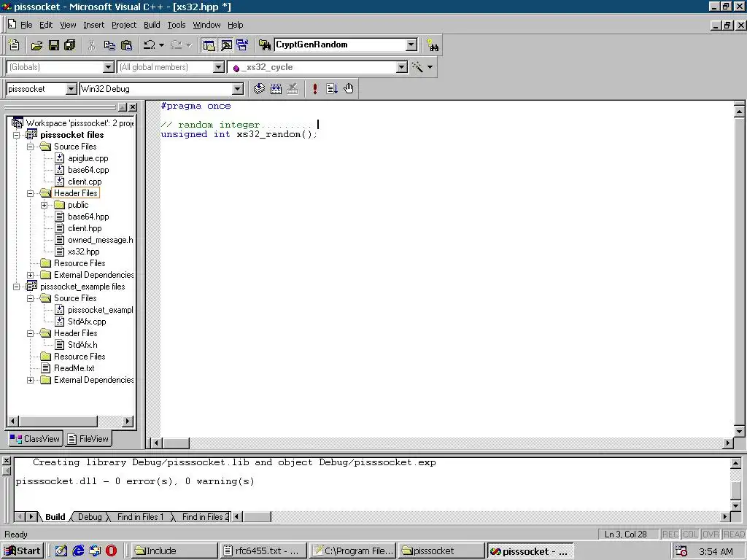Select the Build output tab
747x560 pixels.
(55, 517)
